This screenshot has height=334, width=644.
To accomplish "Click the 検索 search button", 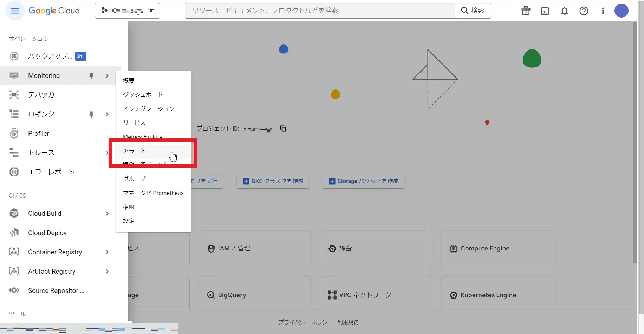I will pos(473,11).
